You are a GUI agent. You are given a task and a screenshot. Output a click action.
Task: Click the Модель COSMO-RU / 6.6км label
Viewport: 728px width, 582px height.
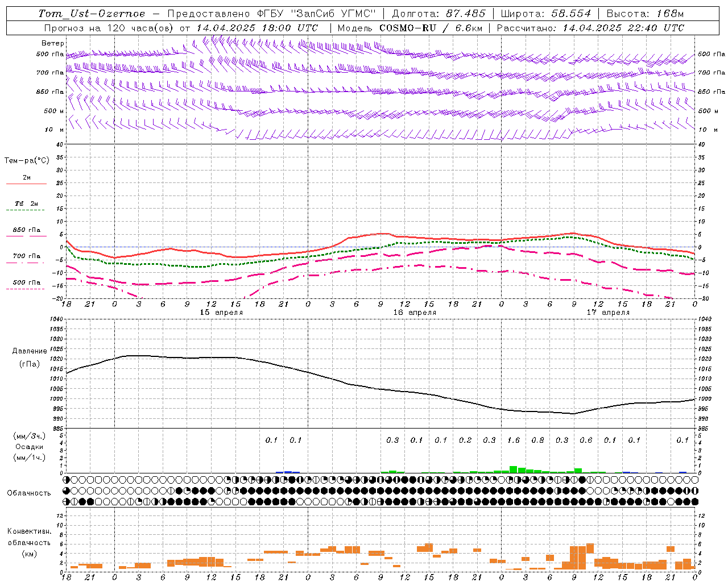(x=410, y=28)
